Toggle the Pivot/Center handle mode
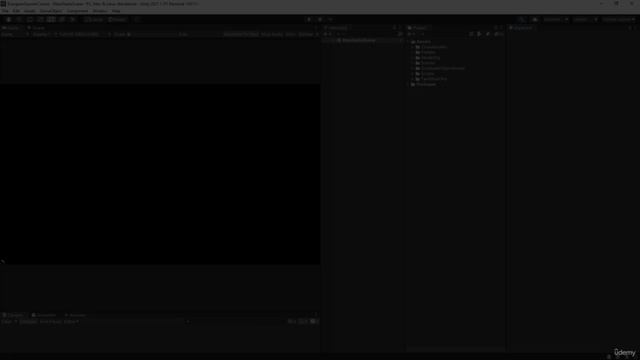 93,20
